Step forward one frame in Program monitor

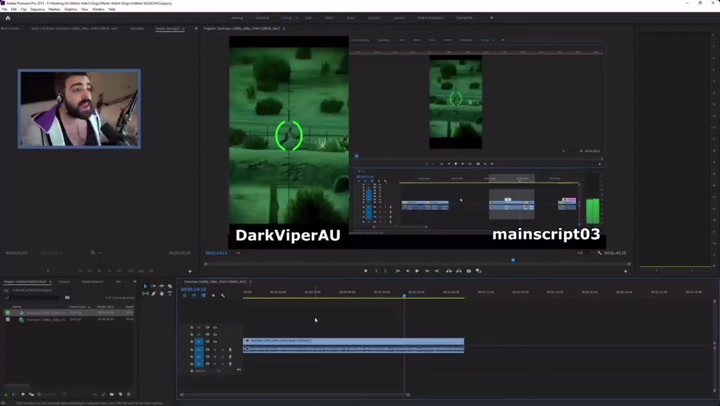point(427,271)
